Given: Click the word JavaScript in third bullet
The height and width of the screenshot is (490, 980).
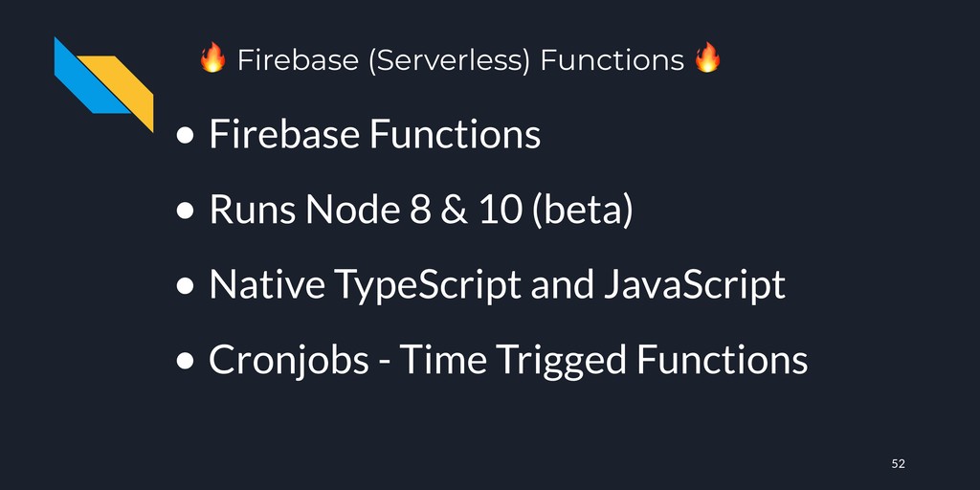Looking at the screenshot, I should coord(695,285).
